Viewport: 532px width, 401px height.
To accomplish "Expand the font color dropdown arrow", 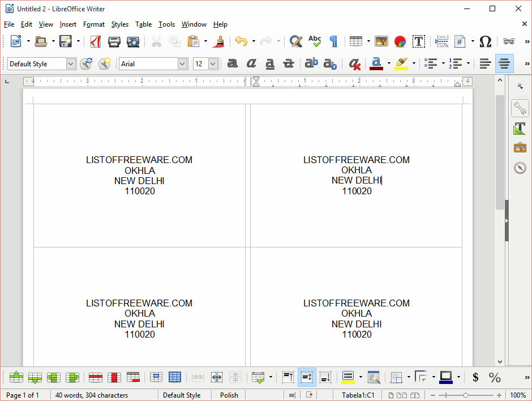I will [x=389, y=63].
